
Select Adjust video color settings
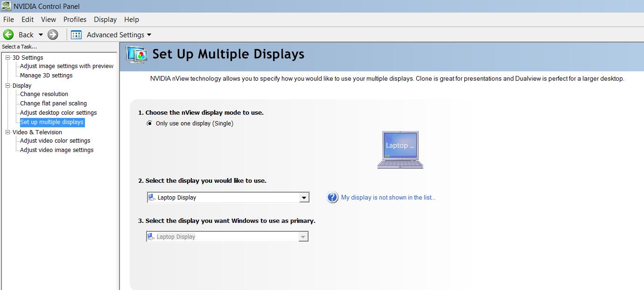(x=55, y=141)
